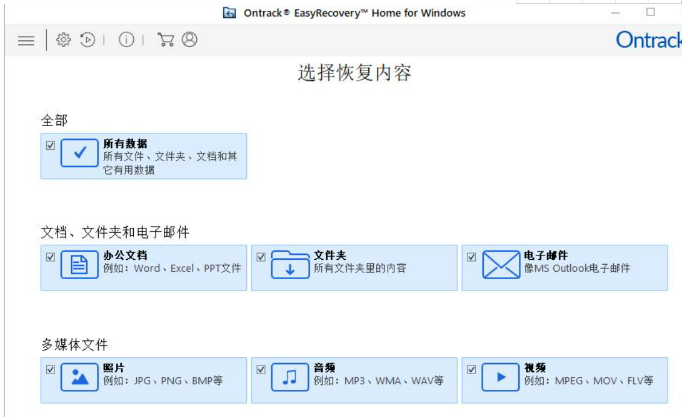Click the 音频 music note icon
Viewport: 688px width, 420px height.
[290, 377]
